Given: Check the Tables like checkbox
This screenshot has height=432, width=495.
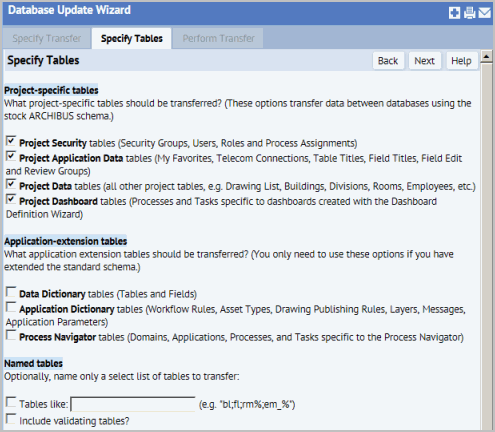Looking at the screenshot, I should coord(11,402).
